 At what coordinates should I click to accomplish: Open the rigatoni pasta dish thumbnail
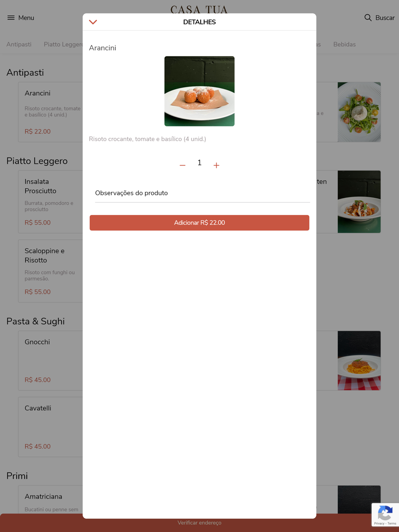click(x=359, y=202)
